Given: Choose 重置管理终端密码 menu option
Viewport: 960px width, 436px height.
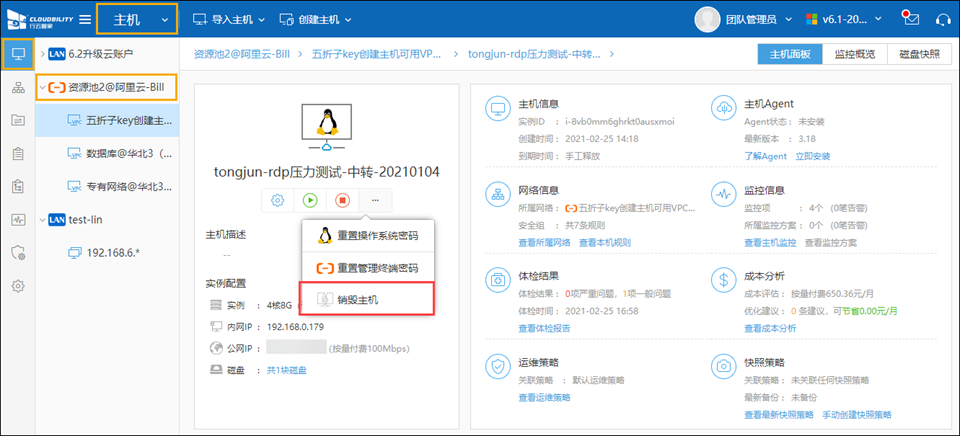Looking at the screenshot, I should [376, 268].
